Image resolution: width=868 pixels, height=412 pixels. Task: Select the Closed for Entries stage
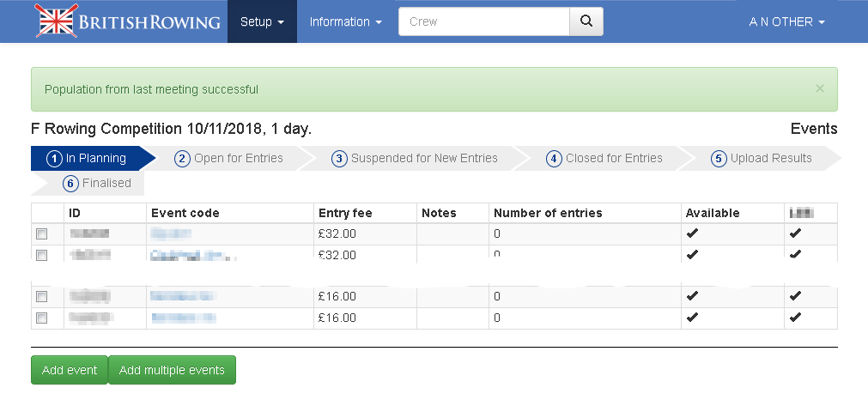tap(604, 158)
